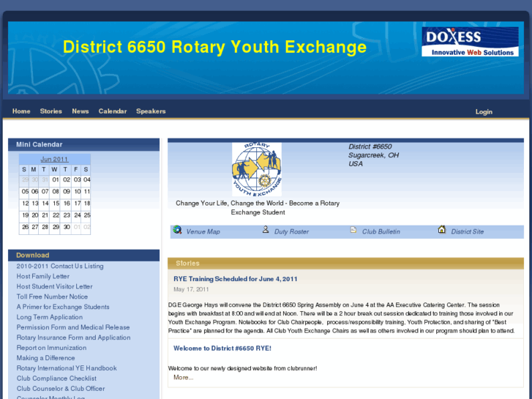Viewport: 532px width, 399px height.
Task: Open Jun 2011 in the mini calendar
Action: tap(54, 159)
